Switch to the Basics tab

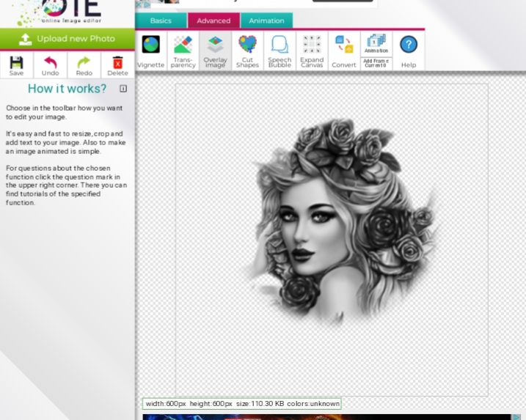161,21
